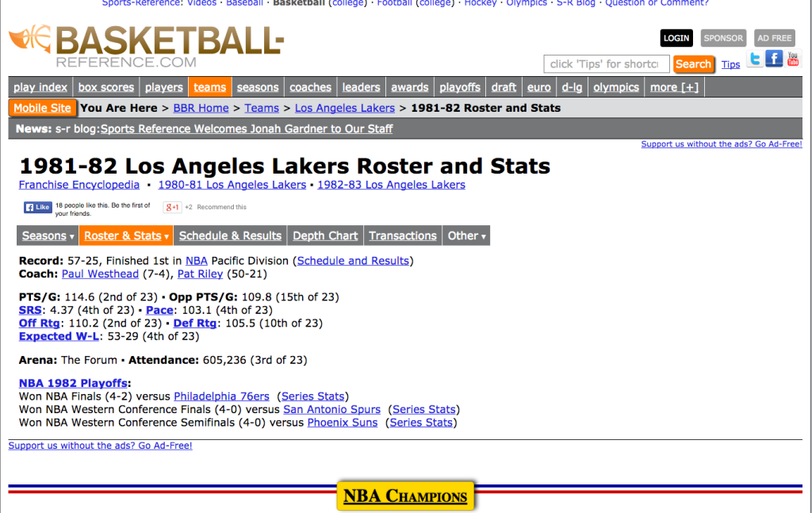Open the box scores tab
The height and width of the screenshot is (513, 812).
106,87
